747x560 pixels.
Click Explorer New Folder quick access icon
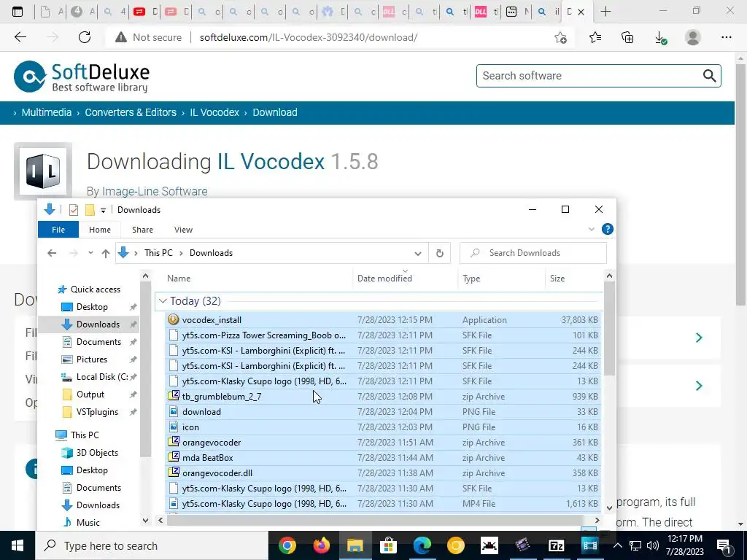pos(90,210)
